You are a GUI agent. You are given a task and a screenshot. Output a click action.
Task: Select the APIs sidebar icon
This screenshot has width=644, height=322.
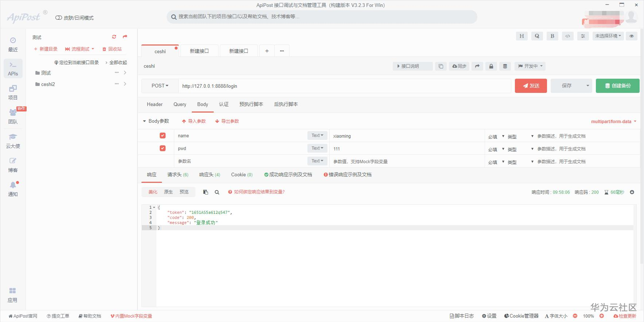[13, 68]
